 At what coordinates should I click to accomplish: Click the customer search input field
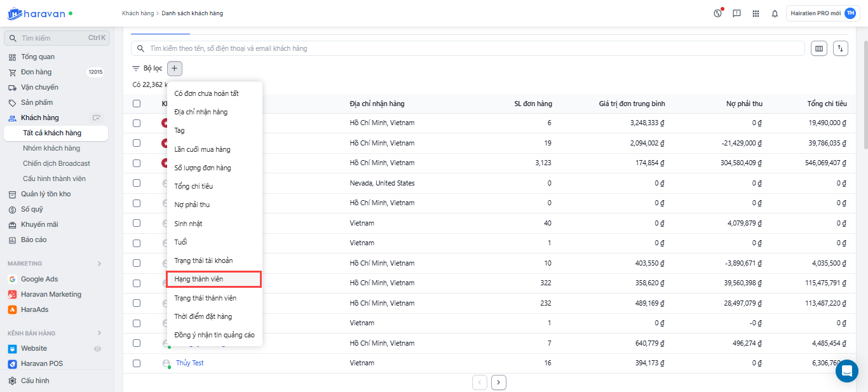(470, 48)
